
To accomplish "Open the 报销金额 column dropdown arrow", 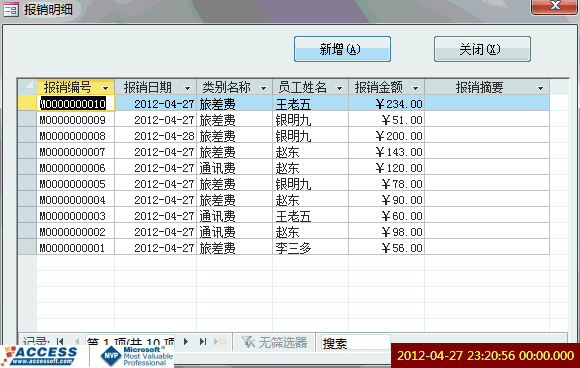I will [415, 88].
